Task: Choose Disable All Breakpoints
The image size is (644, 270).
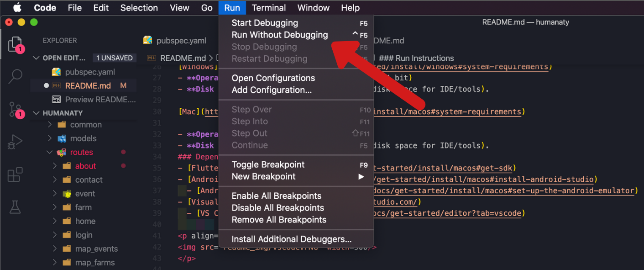Action: pos(296,208)
